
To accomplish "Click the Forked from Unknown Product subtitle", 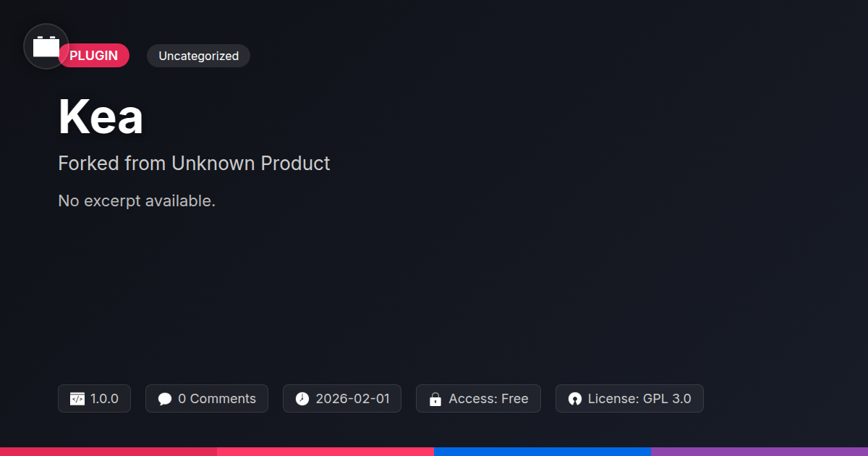I will 194,164.
